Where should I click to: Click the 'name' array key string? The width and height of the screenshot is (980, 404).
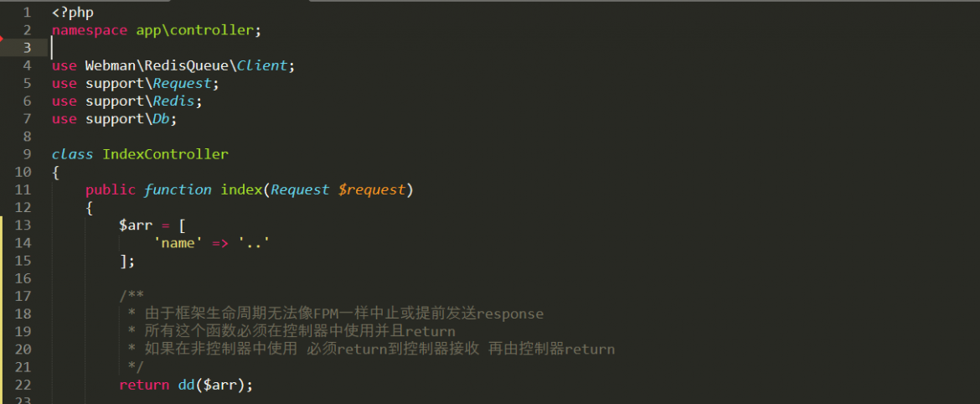[178, 242]
